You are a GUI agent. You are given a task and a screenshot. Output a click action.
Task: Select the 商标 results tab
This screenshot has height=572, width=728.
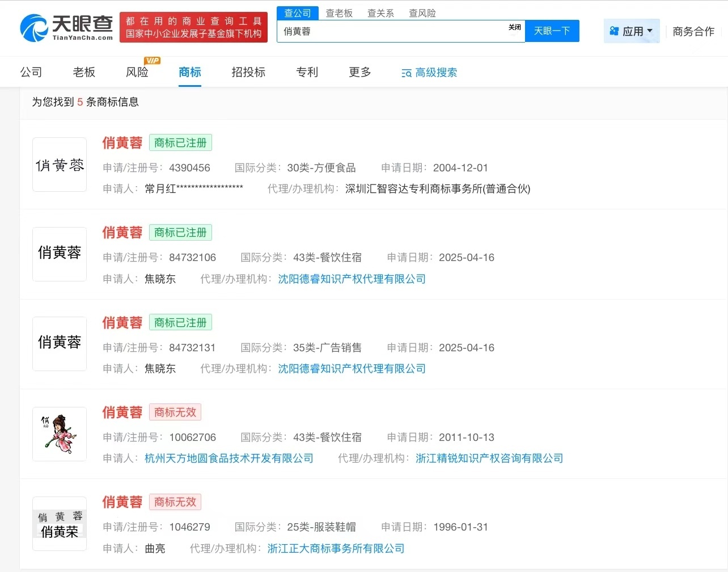coord(190,72)
